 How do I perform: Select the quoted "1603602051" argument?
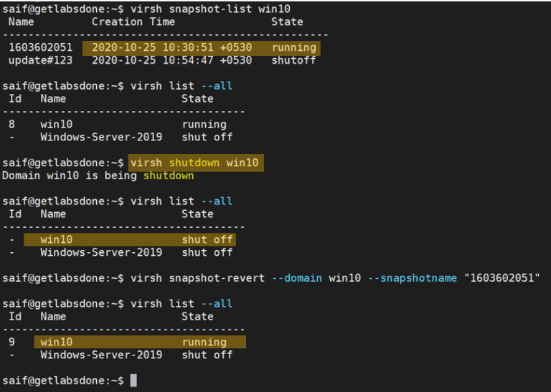click(501, 278)
